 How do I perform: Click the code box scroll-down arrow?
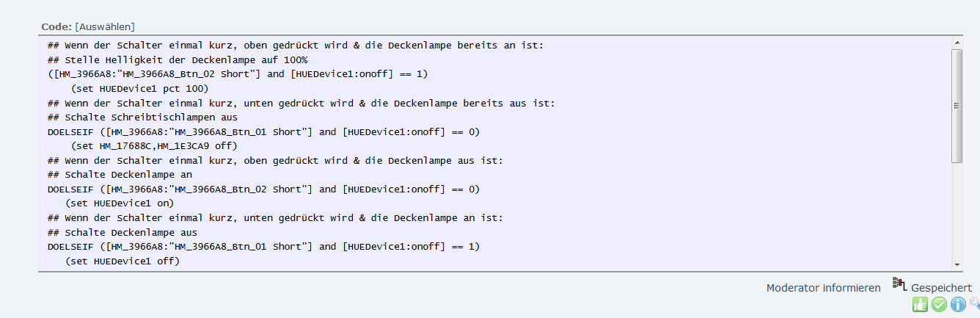coord(957,264)
